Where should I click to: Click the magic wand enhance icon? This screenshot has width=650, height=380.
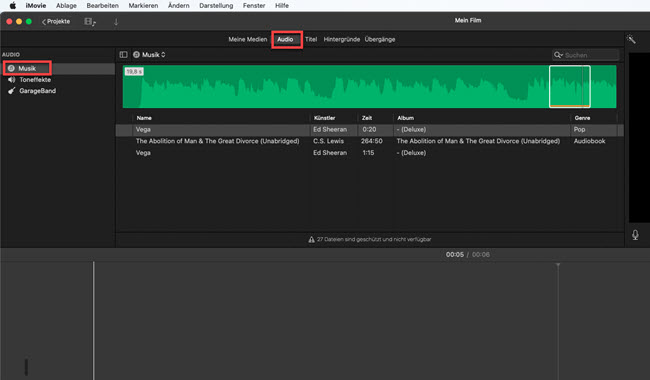click(x=631, y=39)
